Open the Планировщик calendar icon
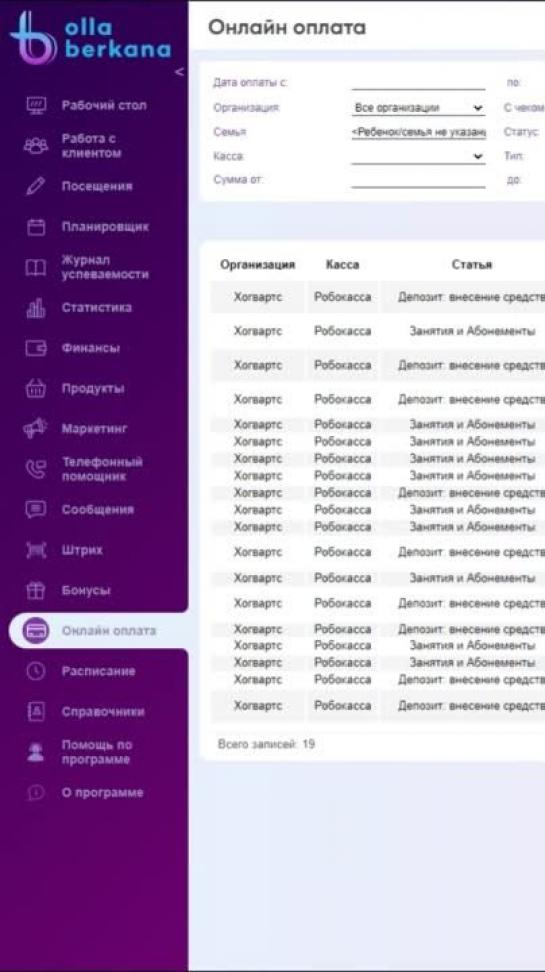545x972 pixels. (32, 227)
